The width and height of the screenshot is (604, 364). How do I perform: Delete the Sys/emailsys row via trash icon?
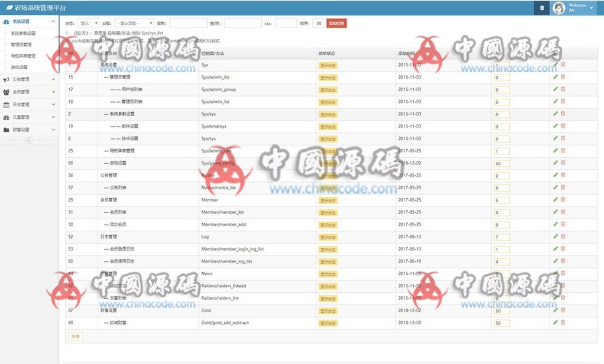[x=563, y=126]
